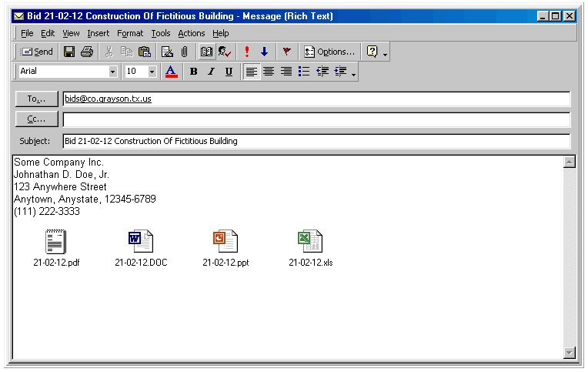Open the File menu

pyautogui.click(x=27, y=33)
